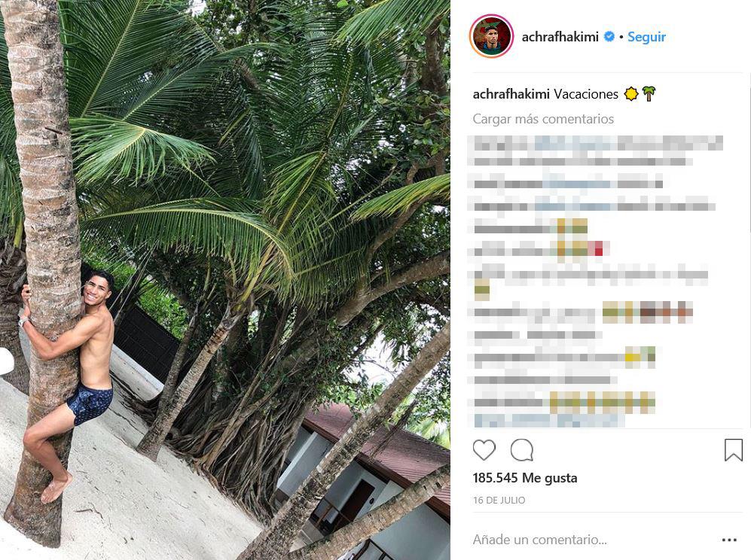Screen dimensions: 751x560
Task: Click the vacation photo of the man hugging the palm
Action: point(225,280)
